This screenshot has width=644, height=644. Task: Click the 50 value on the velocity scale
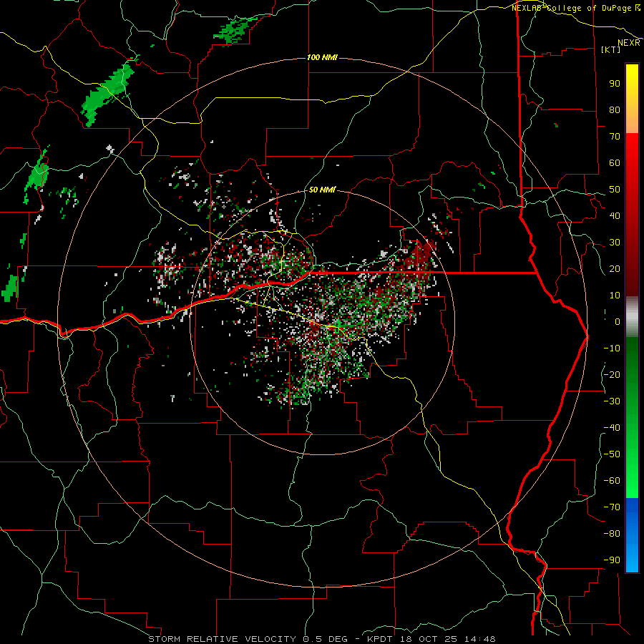click(615, 190)
